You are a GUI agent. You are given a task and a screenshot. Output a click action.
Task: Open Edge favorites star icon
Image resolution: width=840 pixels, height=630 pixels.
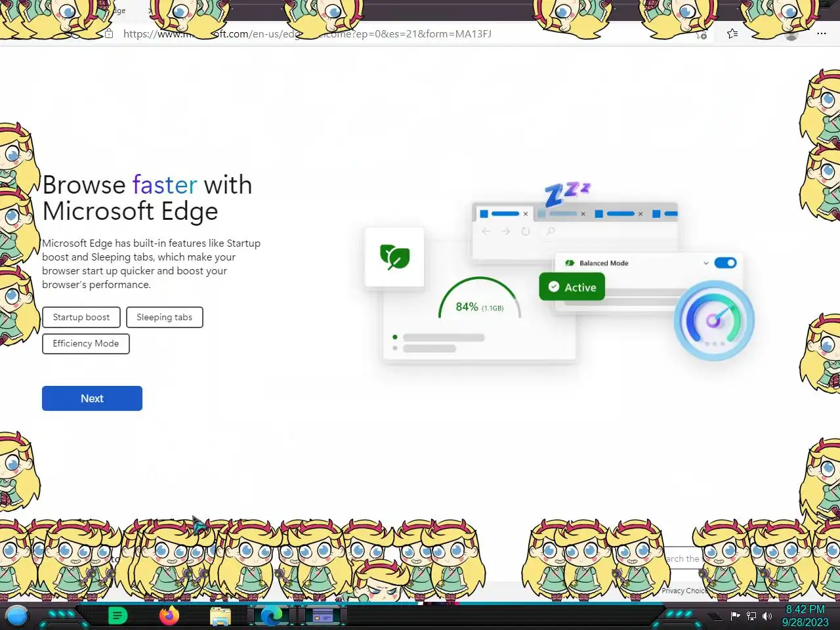pos(732,33)
